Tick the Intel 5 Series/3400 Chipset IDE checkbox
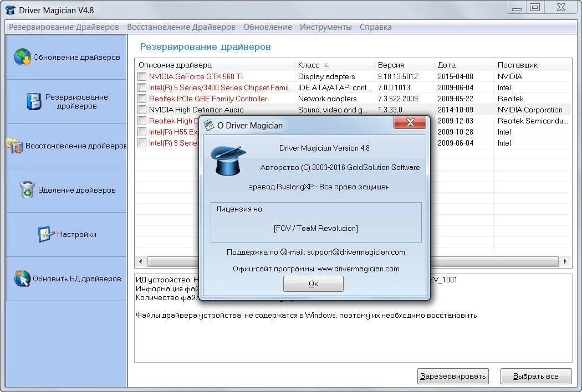The width and height of the screenshot is (582, 392). pos(142,87)
